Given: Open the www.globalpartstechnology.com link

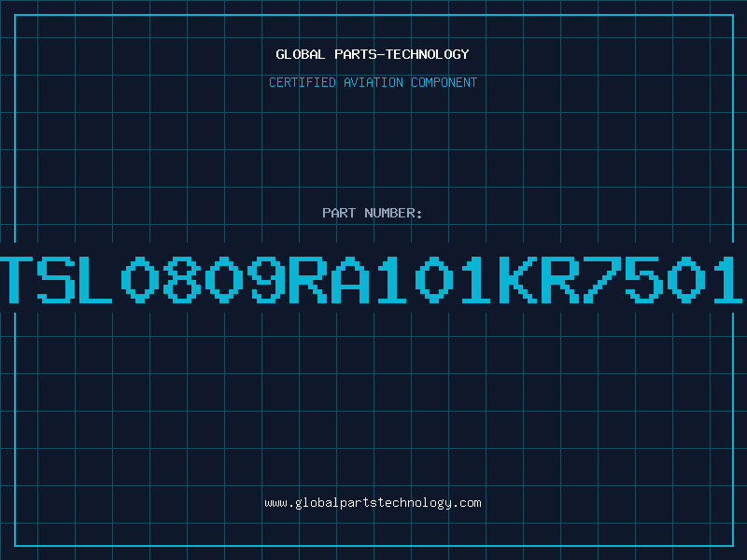Looking at the screenshot, I should click(373, 503).
